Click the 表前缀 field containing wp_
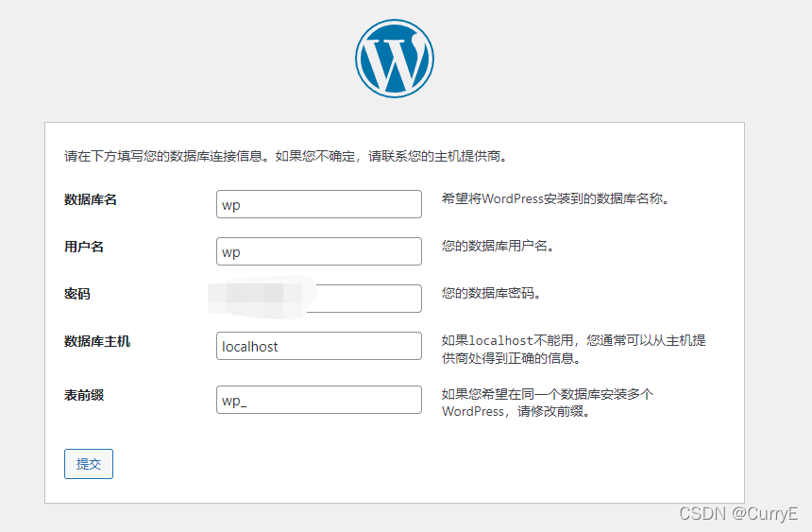The width and height of the screenshot is (812, 532). click(x=319, y=400)
